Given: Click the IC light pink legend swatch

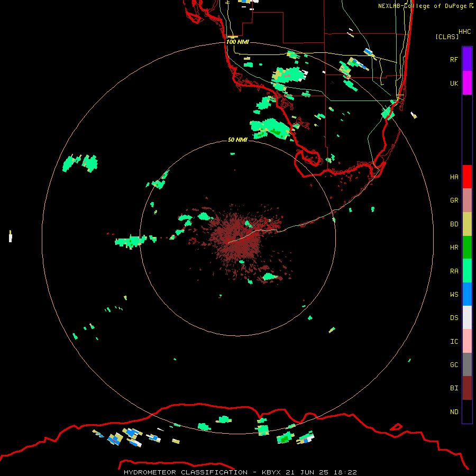Looking at the screenshot, I should 467,341.
